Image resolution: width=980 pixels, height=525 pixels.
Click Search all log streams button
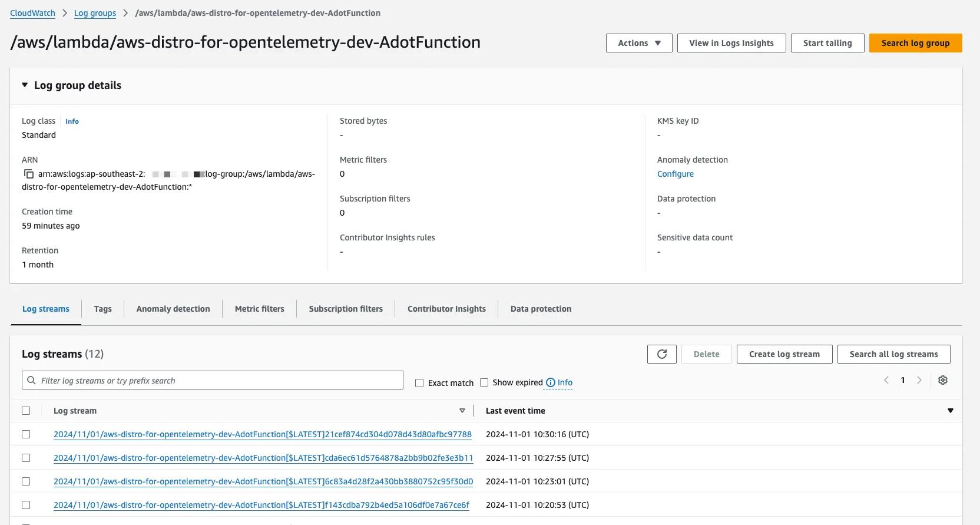[893, 354]
